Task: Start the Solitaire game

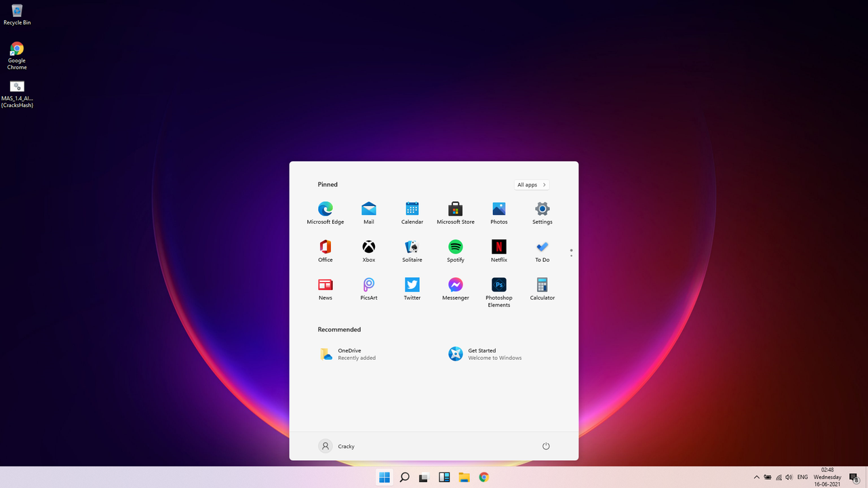Action: pos(412,251)
